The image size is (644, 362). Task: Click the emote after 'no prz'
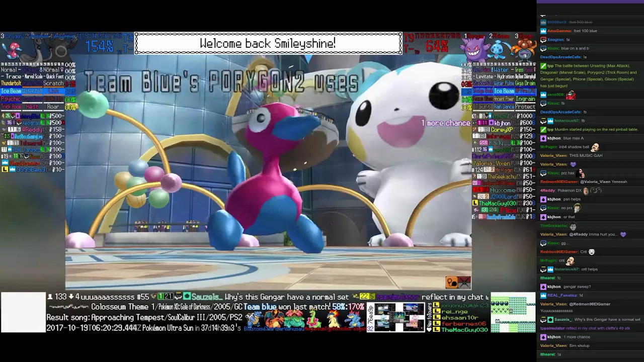577,208
